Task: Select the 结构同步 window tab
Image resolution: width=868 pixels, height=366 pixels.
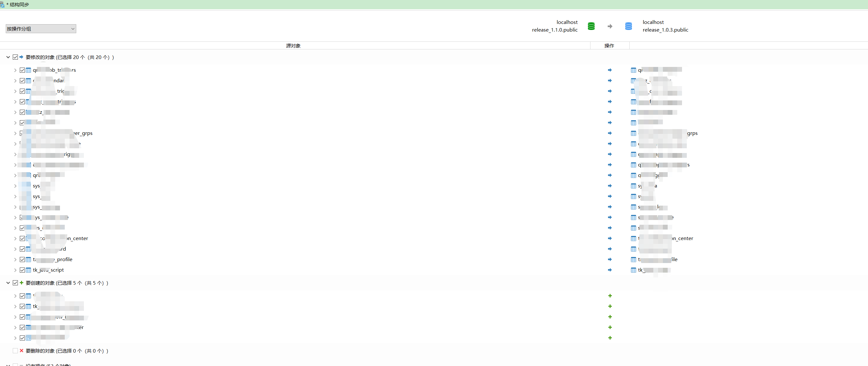Action: [x=17, y=4]
